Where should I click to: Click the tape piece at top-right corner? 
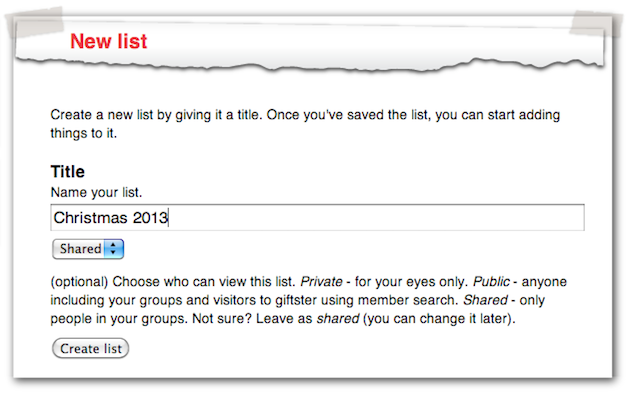596,24
